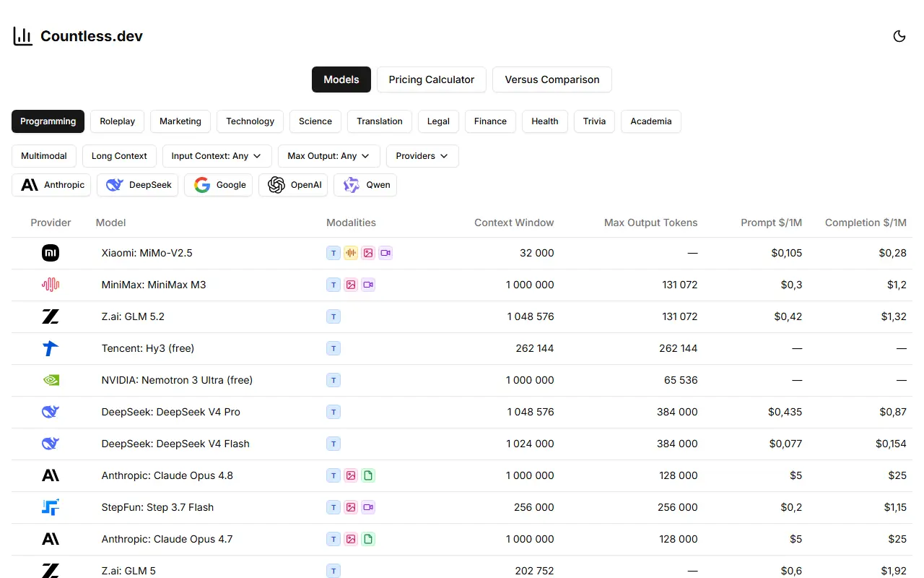This screenshot has width=924, height=578.
Task: Click the video modality icon for Step 3.7 Flash
Action: point(368,507)
